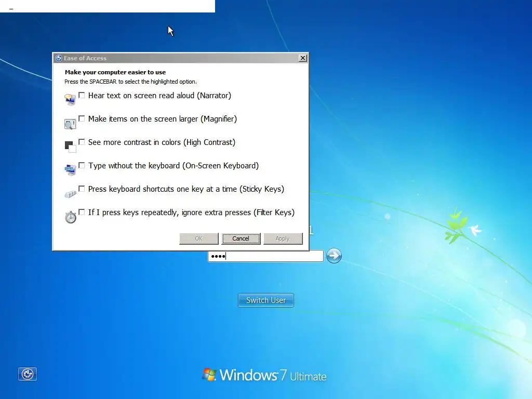This screenshot has width=532, height=399.
Task: Close the Ease of Access dialog
Action: point(303,58)
